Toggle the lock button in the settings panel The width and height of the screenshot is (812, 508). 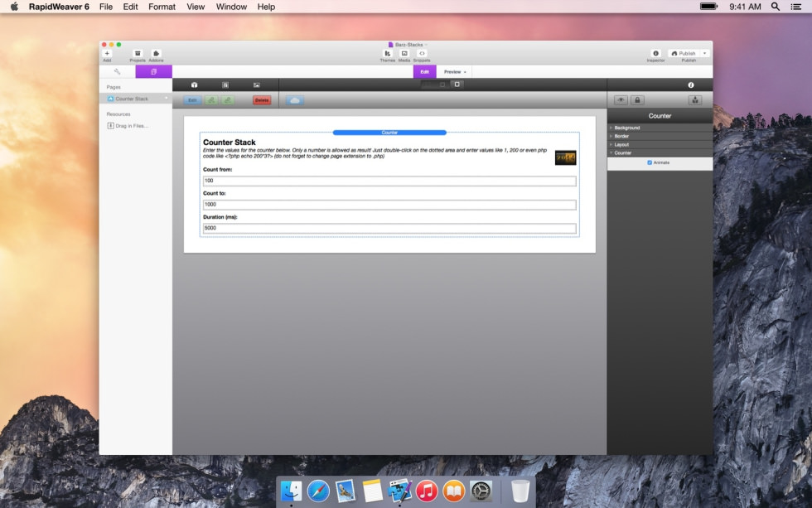[637, 100]
